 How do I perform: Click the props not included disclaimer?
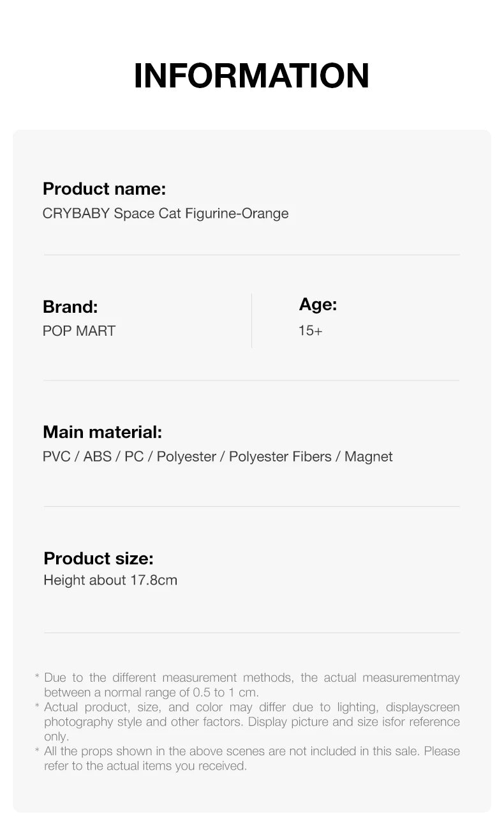(x=251, y=758)
